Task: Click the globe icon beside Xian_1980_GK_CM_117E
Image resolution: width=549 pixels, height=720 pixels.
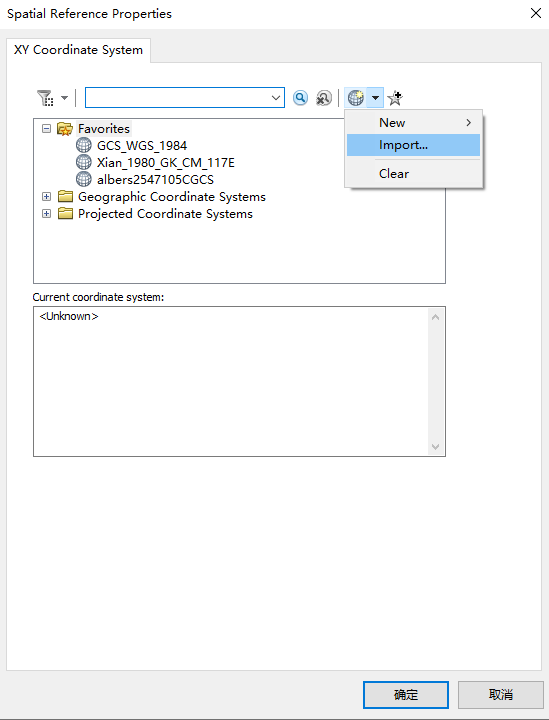Action: coord(84,163)
